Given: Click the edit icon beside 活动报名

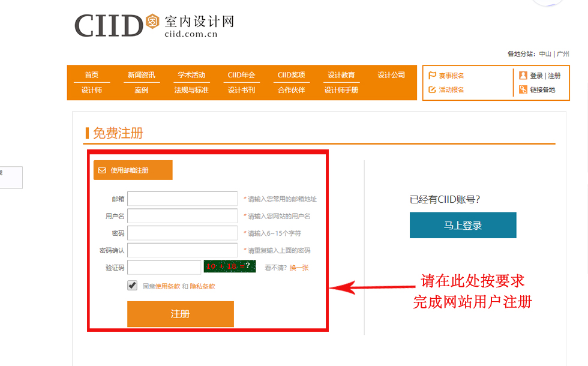Looking at the screenshot, I should click(432, 89).
